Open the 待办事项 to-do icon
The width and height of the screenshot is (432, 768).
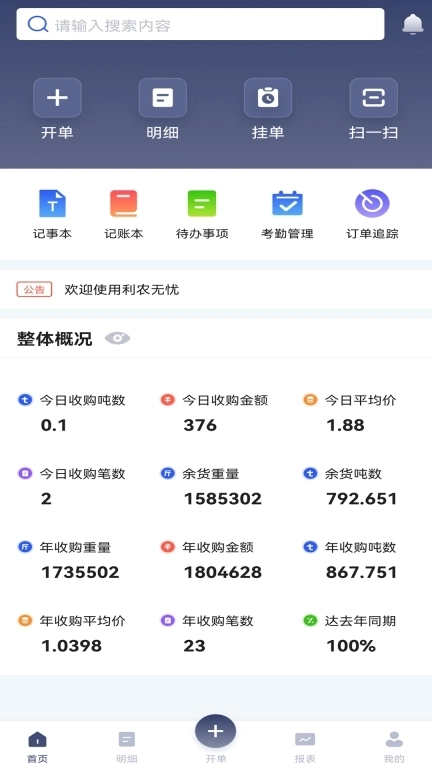pos(202,203)
